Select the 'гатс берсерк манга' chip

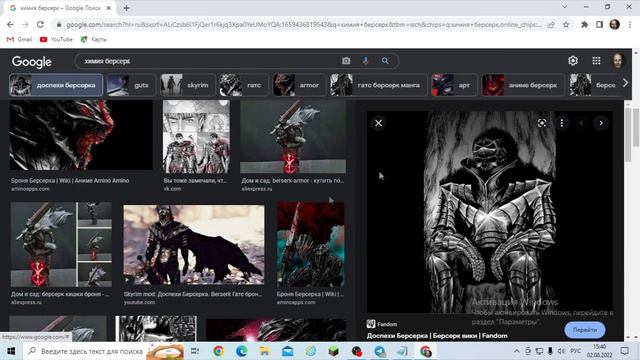[378, 85]
